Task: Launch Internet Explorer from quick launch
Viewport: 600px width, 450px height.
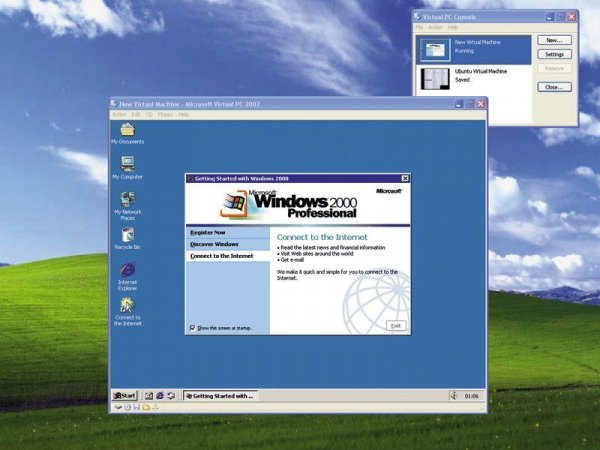Action: [x=160, y=396]
